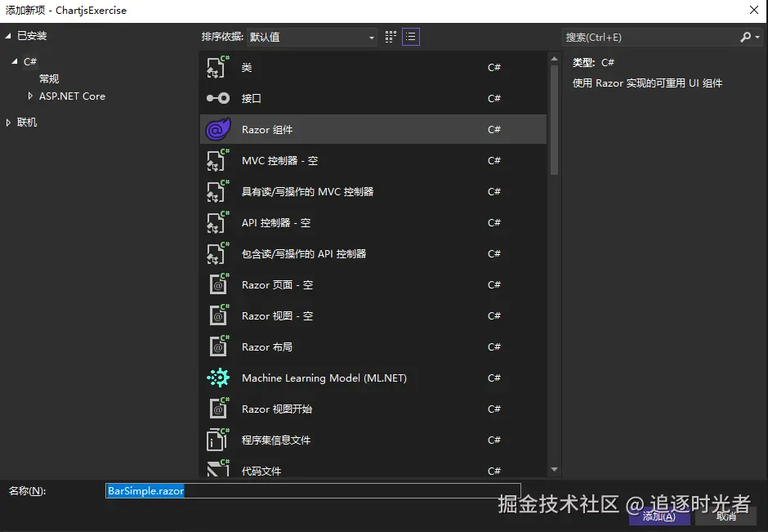The image size is (768, 532).
Task: Collapse the 已安装 tree node
Action: (x=8, y=36)
